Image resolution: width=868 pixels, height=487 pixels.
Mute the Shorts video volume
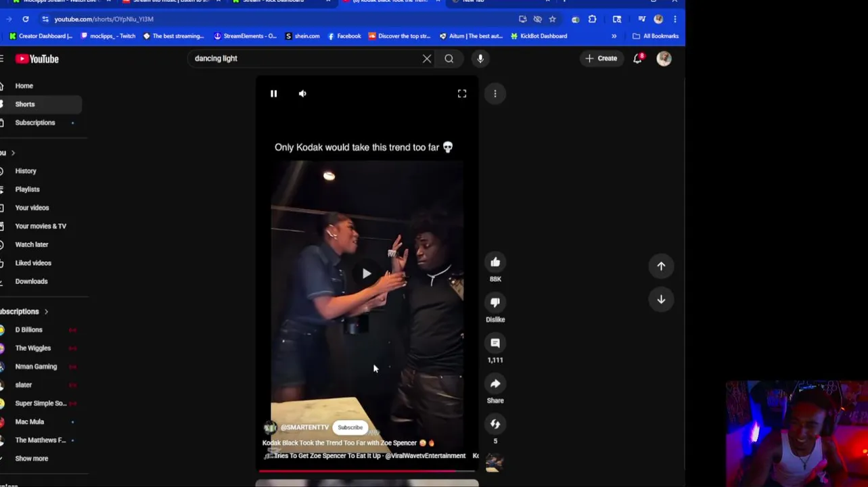(302, 93)
